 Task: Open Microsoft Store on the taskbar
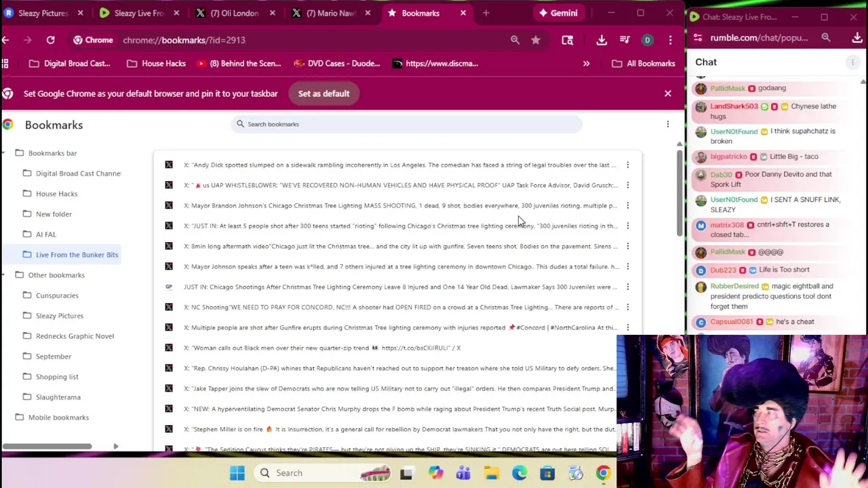click(547, 472)
